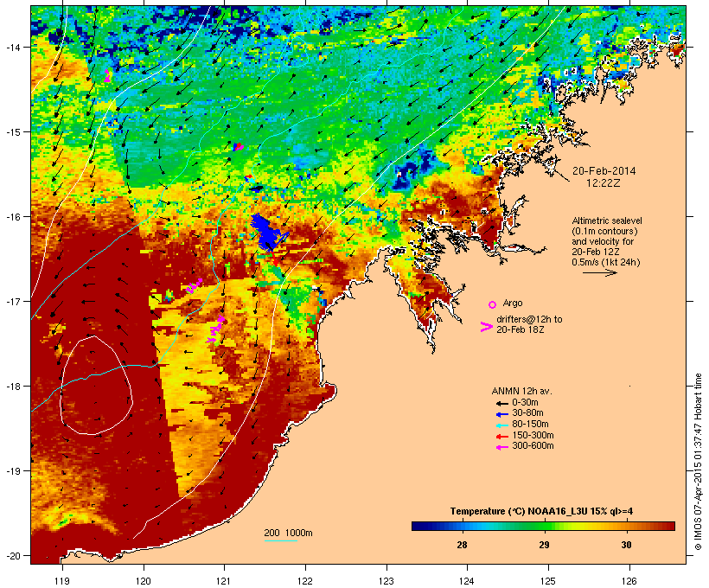Click the longitude axis label 126
Viewport: 709px width, 588px height.
(x=629, y=581)
